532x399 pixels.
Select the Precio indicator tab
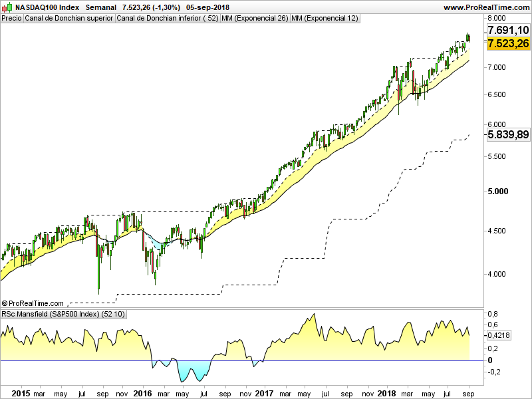point(11,19)
